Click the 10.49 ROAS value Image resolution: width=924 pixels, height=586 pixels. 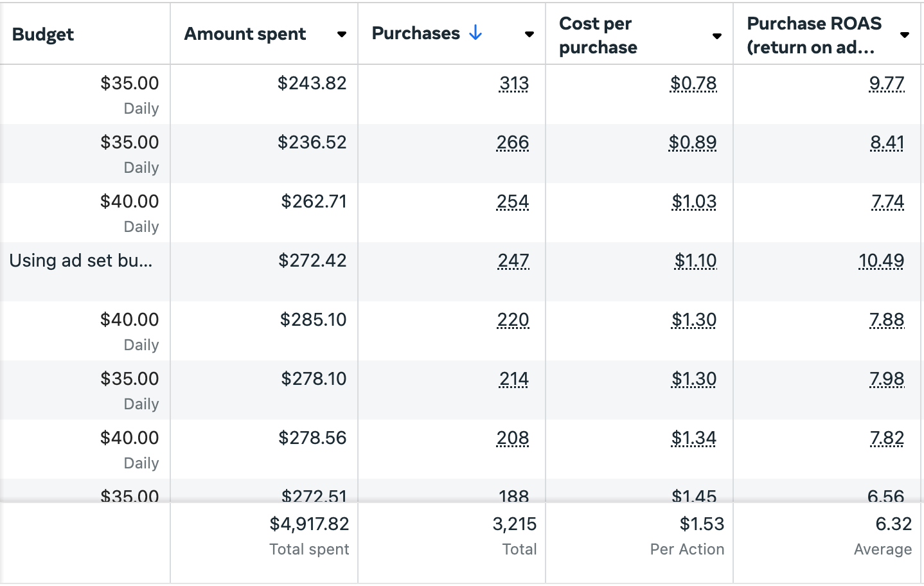coord(881,261)
